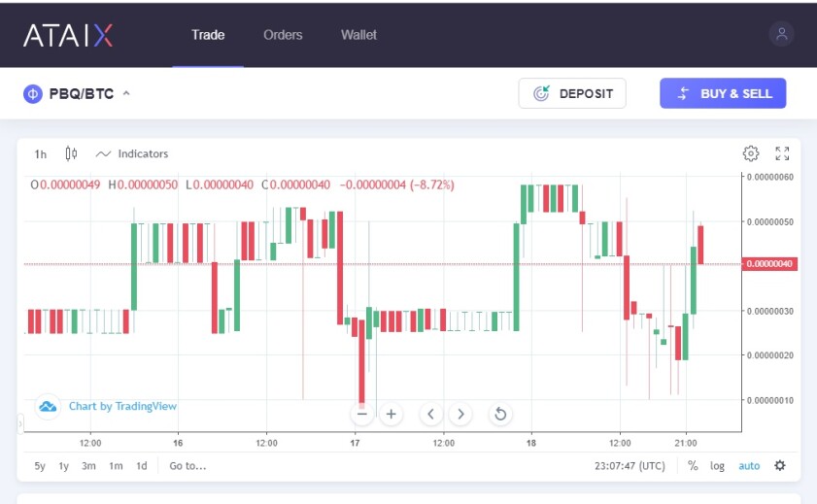Zoom out the chart with minus button
Viewport: 817px width, 504px height.
pos(362,415)
